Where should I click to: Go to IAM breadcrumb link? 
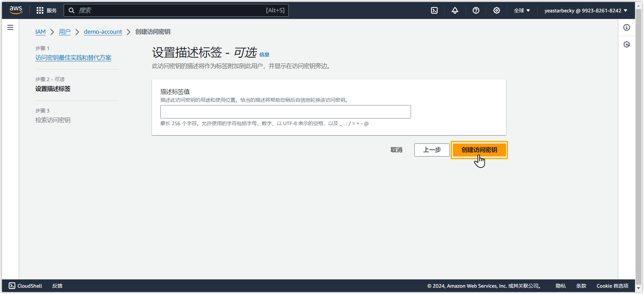(40, 32)
